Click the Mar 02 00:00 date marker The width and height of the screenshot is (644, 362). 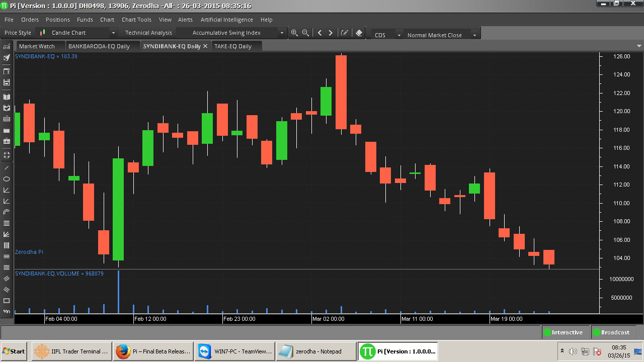tap(329, 319)
